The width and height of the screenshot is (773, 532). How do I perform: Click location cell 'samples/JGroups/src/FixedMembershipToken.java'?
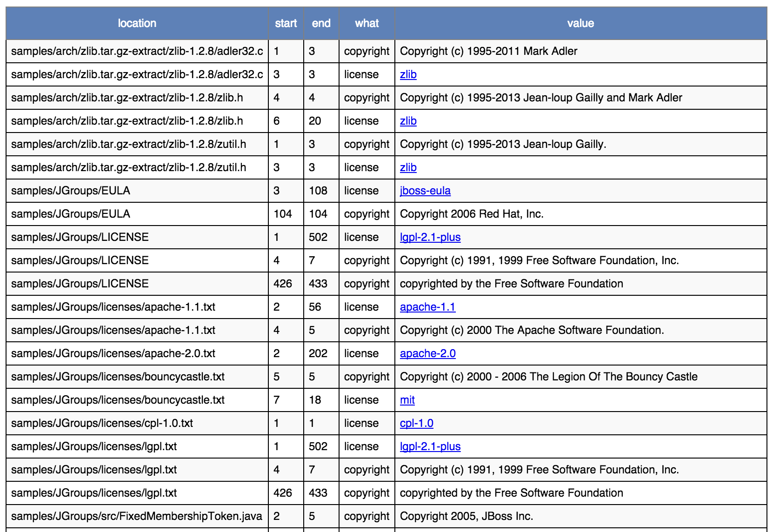click(x=137, y=516)
